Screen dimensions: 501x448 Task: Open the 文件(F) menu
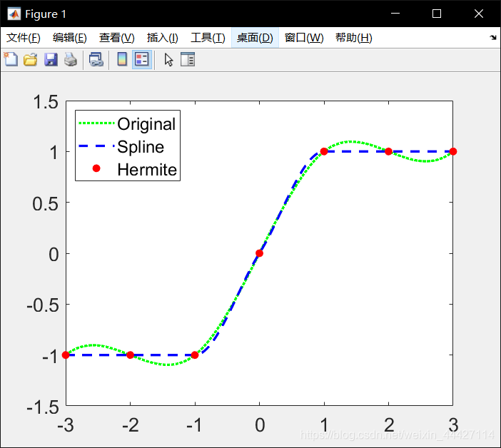(x=24, y=38)
